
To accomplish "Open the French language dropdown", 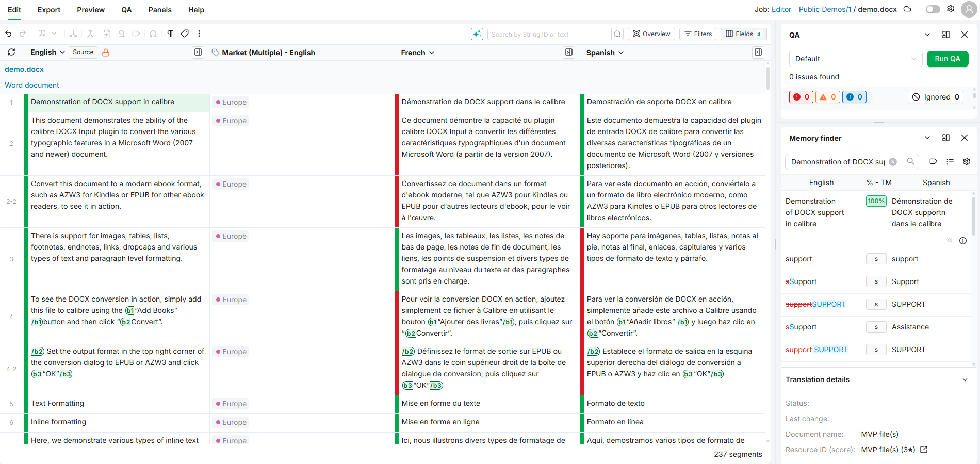I will pos(417,53).
